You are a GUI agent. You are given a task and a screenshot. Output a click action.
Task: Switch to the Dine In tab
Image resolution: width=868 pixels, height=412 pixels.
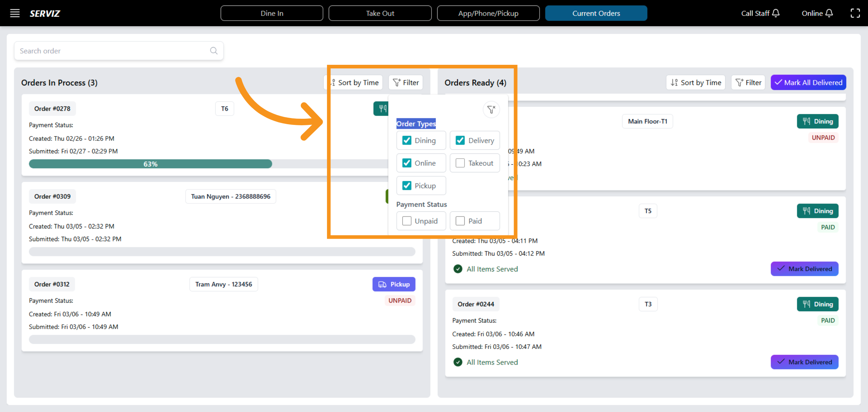pyautogui.click(x=272, y=13)
